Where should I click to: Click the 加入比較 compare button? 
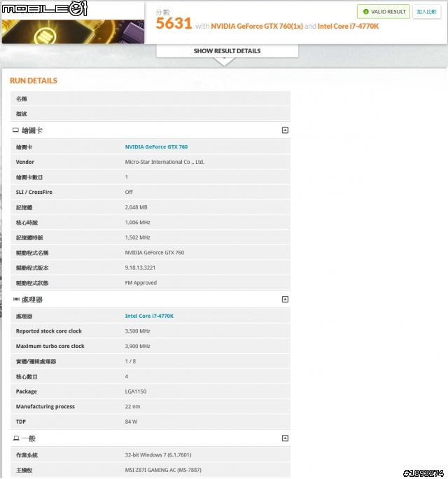(426, 12)
